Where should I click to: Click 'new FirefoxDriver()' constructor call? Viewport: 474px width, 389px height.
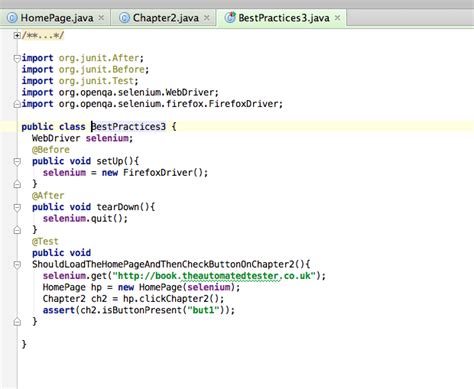click(152, 173)
